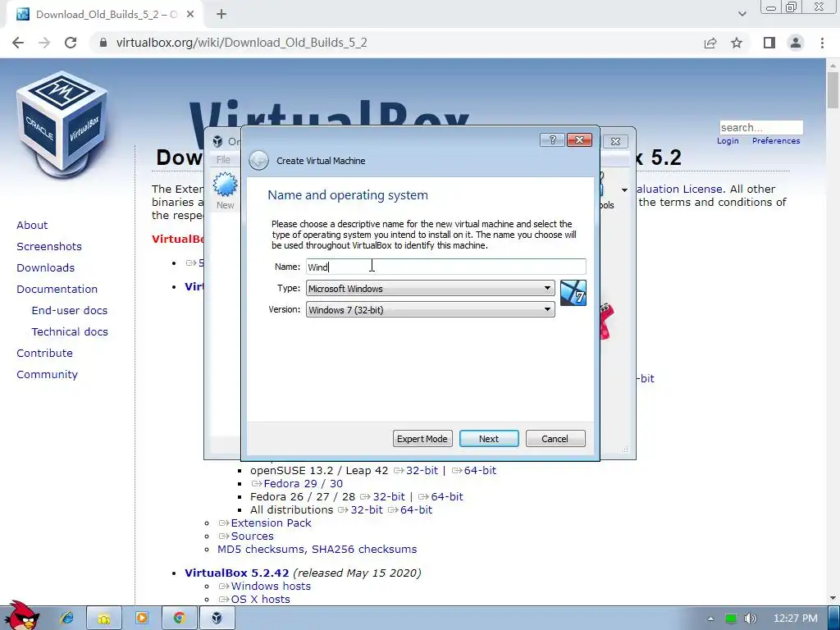This screenshot has height=630, width=840.
Task: Open File menu in VirtualBox Manager
Action: (223, 160)
